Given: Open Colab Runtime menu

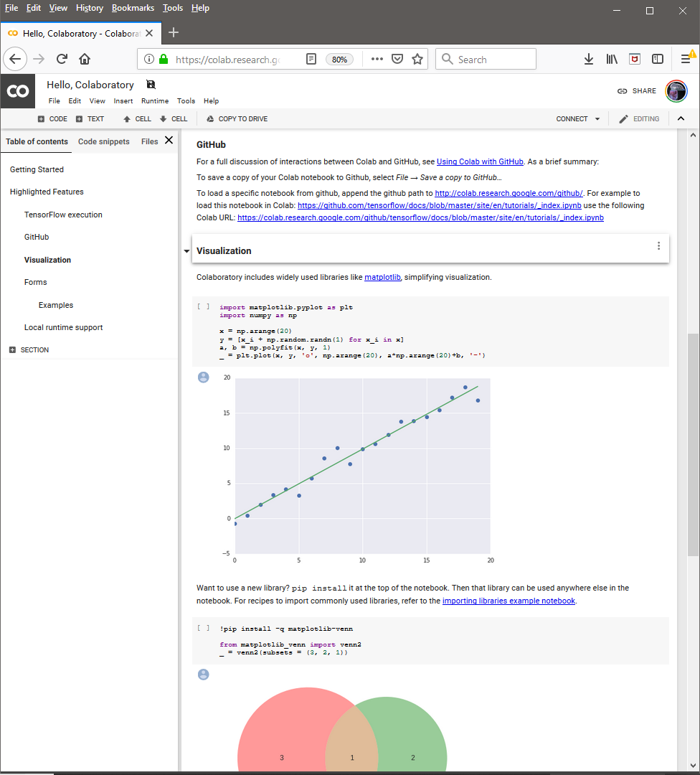Looking at the screenshot, I should [x=155, y=101].
